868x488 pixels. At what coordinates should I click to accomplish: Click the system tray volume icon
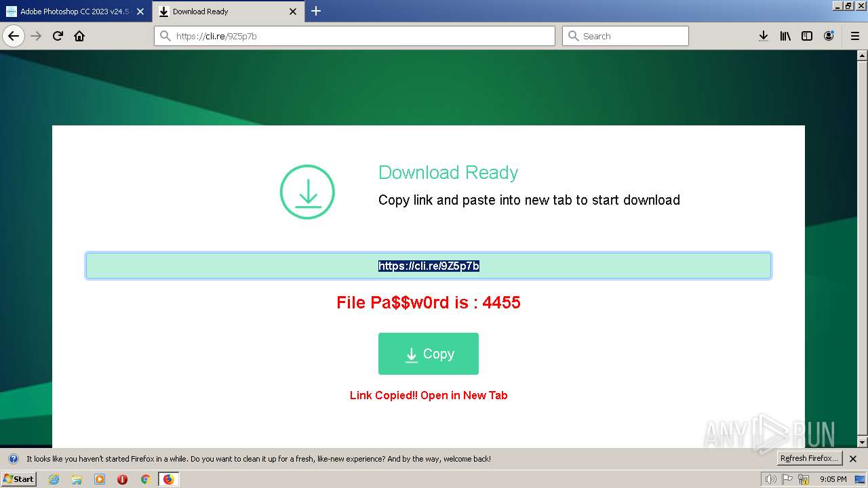(x=771, y=479)
